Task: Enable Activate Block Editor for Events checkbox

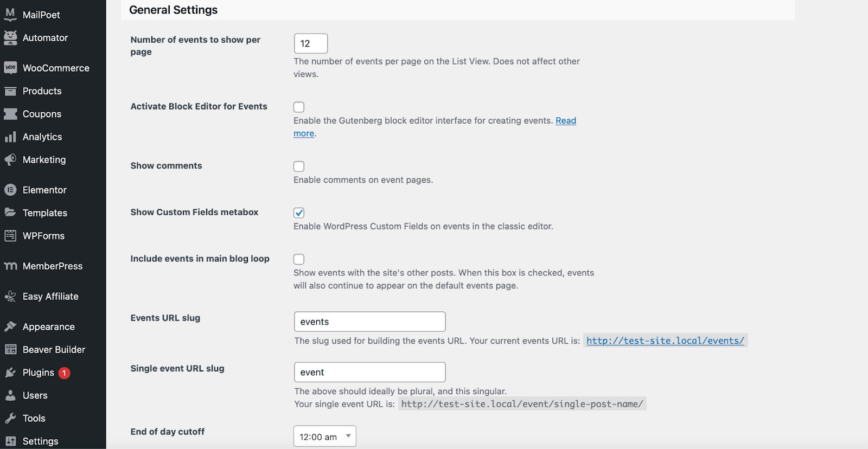Action: (299, 107)
